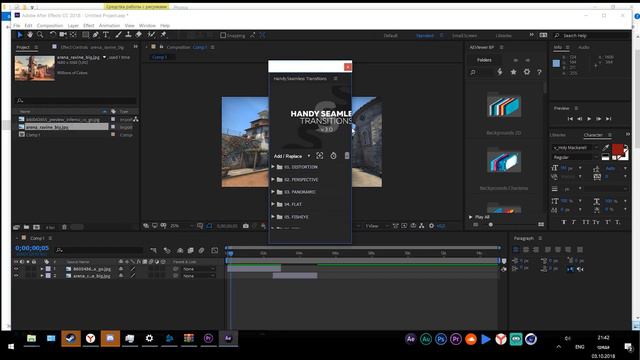Select the Clone Stamp tool

128,35
